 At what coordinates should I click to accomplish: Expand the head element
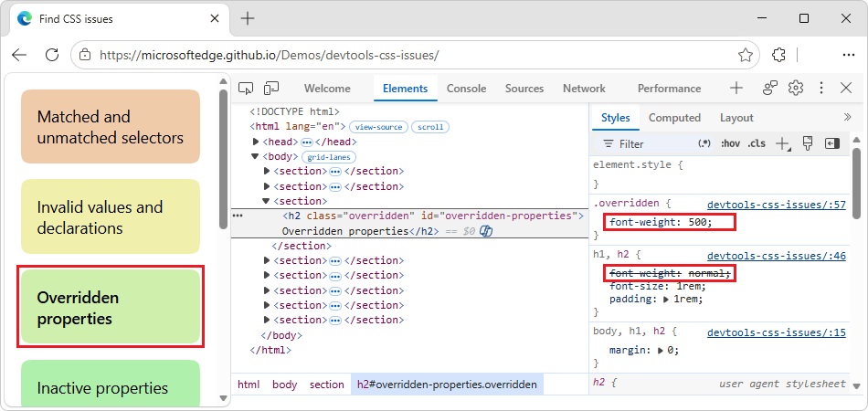point(256,142)
